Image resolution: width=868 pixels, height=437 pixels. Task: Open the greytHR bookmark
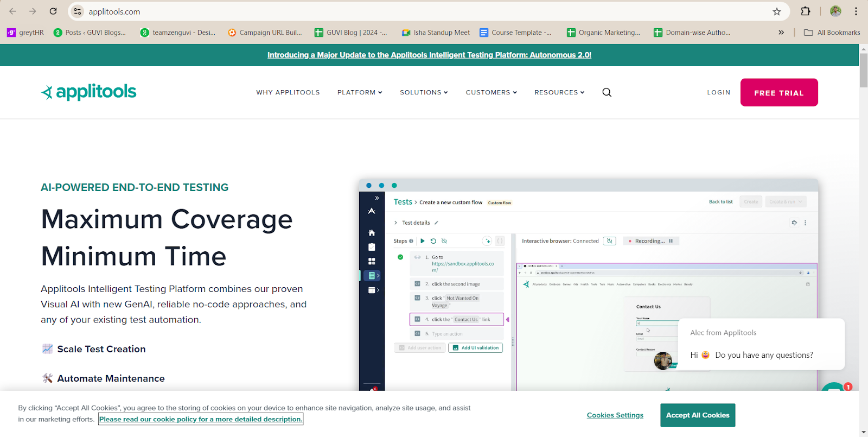click(25, 33)
